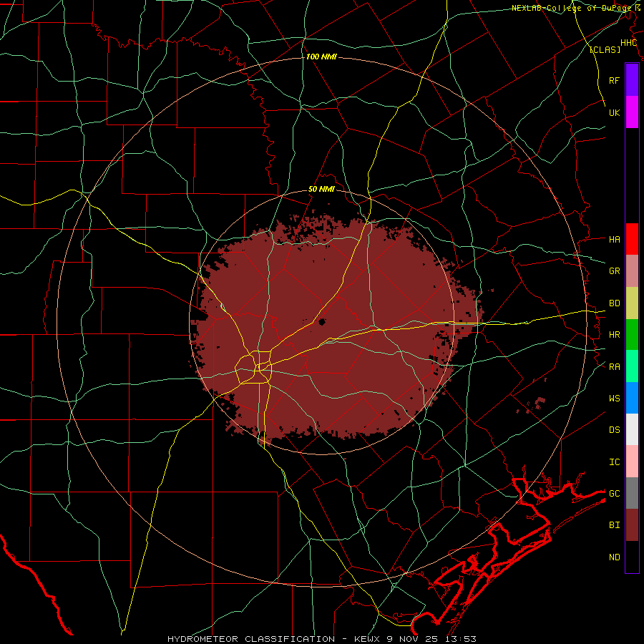Click the yellow highway loop around the city

pyautogui.click(x=253, y=367)
